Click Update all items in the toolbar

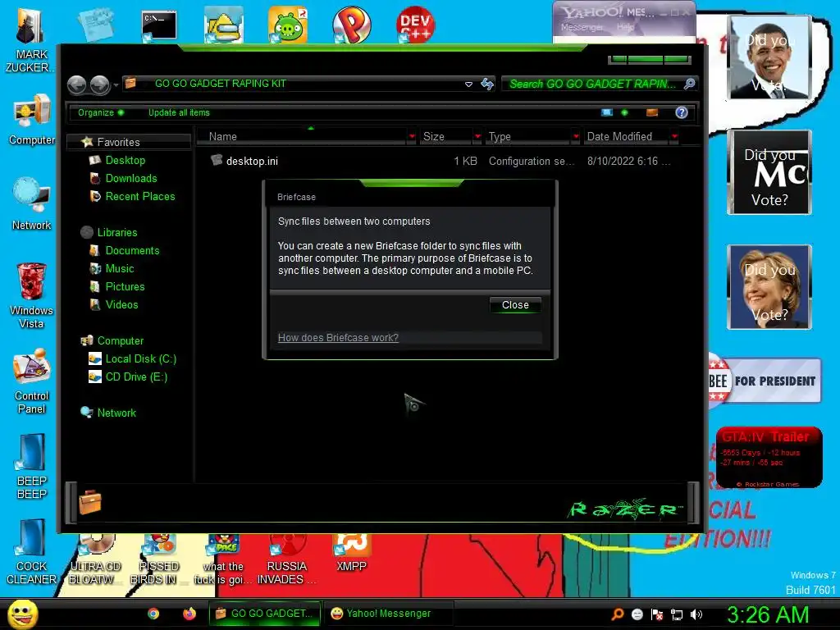coord(179,112)
